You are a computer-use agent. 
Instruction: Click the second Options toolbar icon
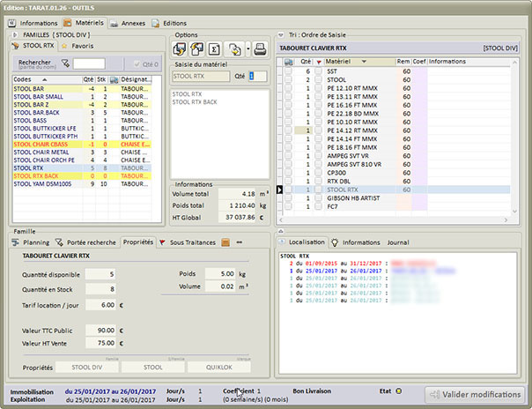click(x=196, y=48)
